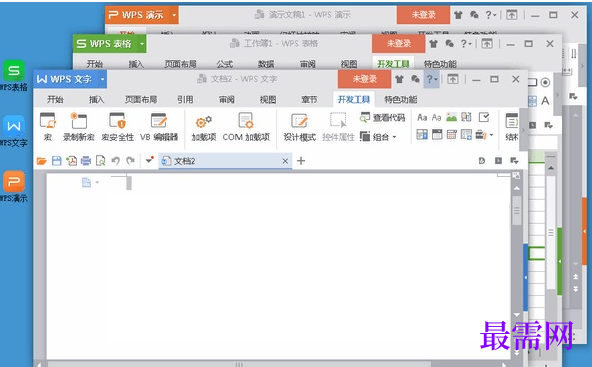This screenshot has width=592, height=367.
Task: Insert drop-down list content control
Action: tap(437, 134)
